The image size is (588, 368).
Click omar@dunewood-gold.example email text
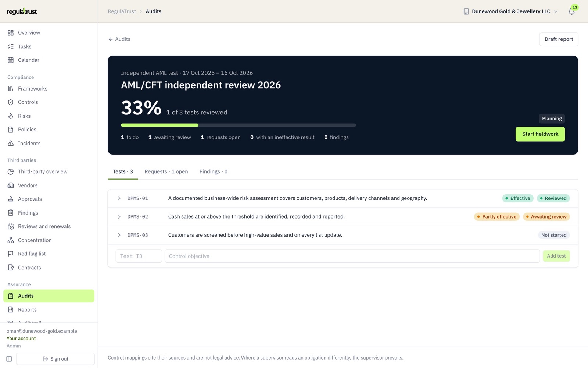(x=42, y=331)
